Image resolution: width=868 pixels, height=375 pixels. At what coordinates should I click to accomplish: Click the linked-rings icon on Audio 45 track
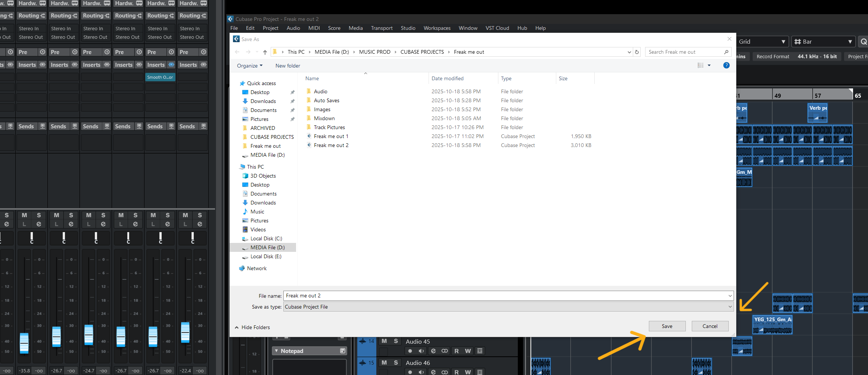point(445,351)
